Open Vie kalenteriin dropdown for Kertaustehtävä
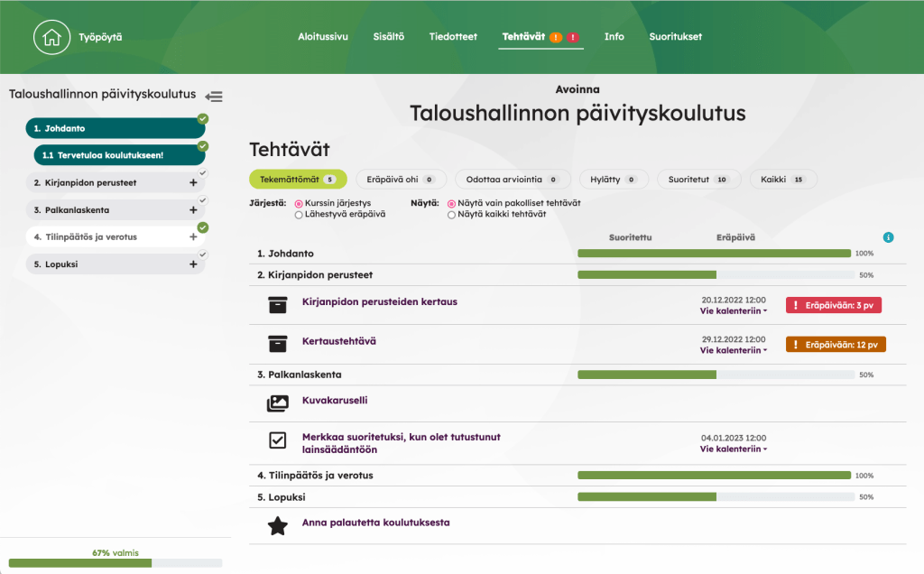 (x=733, y=350)
